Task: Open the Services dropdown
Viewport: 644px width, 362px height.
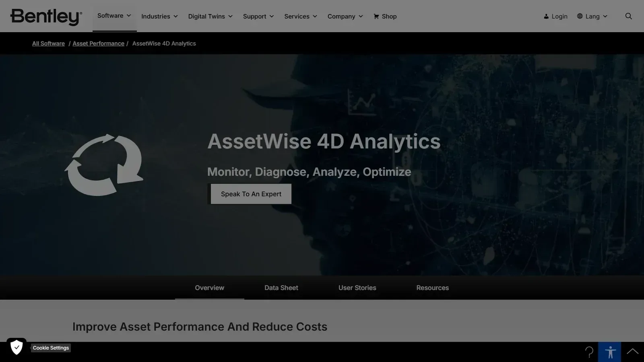Action: click(x=301, y=16)
